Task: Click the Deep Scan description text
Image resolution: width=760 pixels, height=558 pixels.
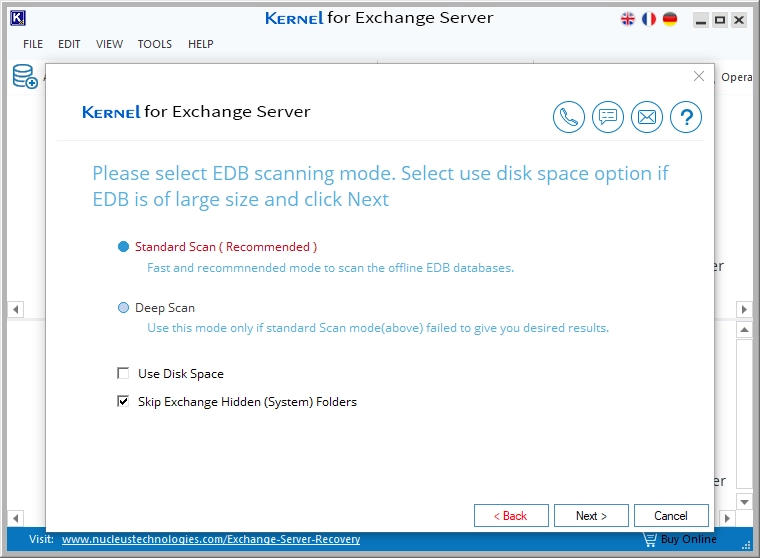Action: pyautogui.click(x=378, y=328)
